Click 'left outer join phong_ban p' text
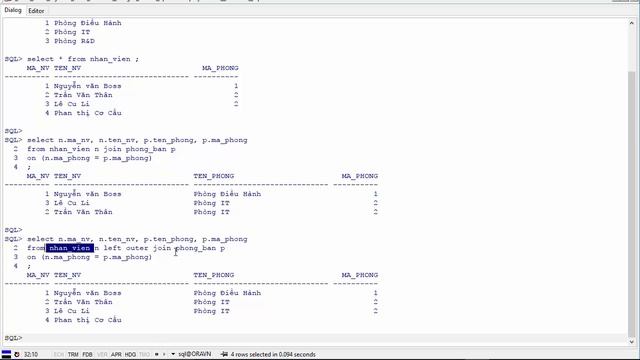The image size is (640, 360). tap(164, 248)
